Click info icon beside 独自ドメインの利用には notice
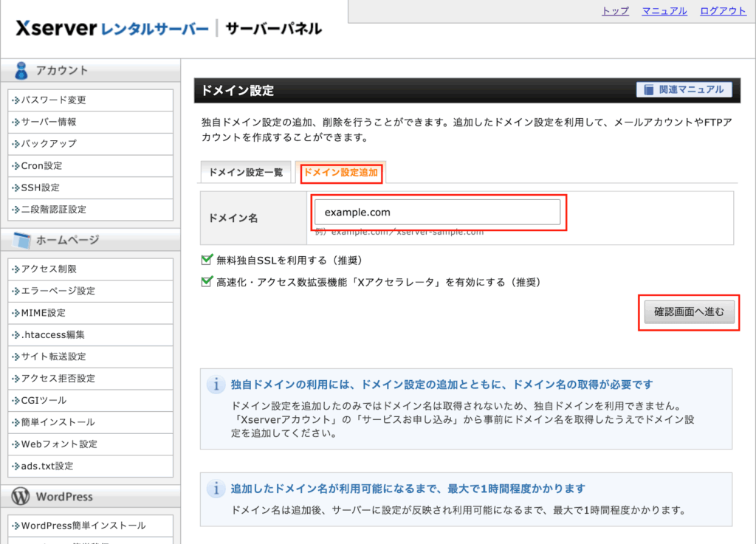The image size is (756, 544). tap(216, 385)
